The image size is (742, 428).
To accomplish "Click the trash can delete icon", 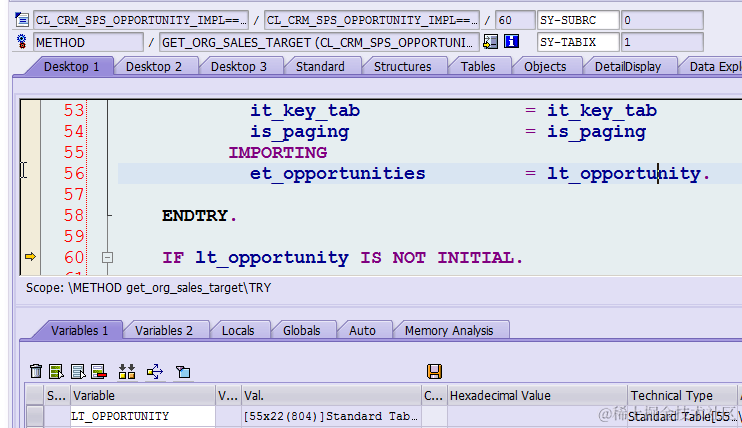I will click(36, 371).
